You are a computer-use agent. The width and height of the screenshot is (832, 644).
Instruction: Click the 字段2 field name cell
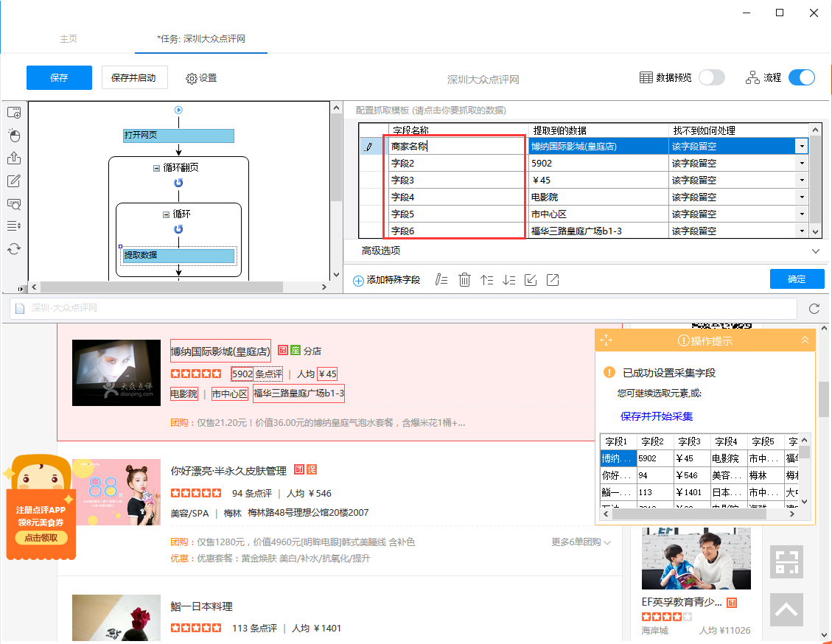pos(457,164)
